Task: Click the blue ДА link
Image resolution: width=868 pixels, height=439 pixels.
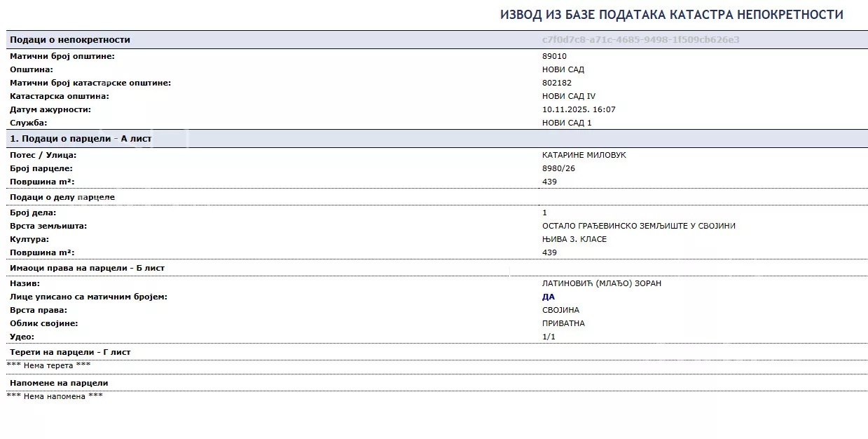Action: point(548,297)
